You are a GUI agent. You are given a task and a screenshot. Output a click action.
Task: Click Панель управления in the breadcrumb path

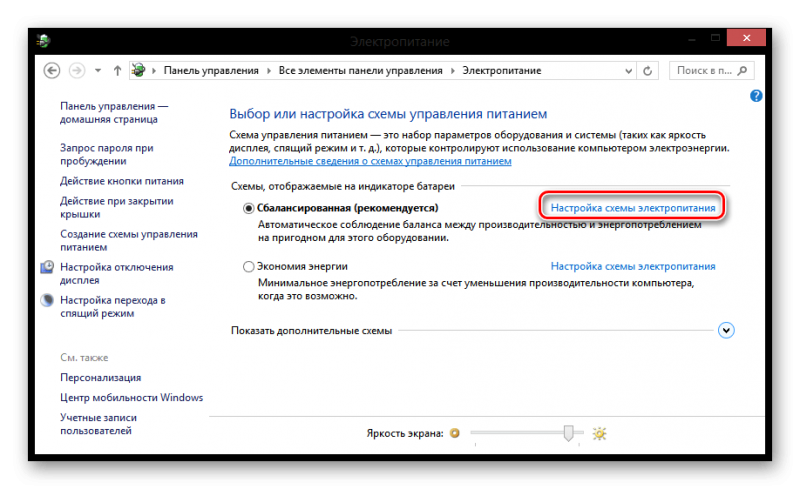pyautogui.click(x=208, y=71)
